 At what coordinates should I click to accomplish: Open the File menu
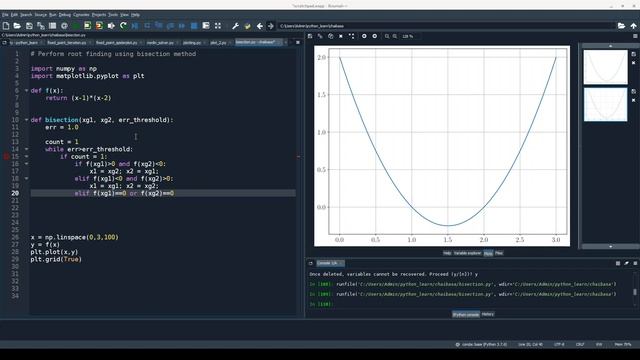pyautogui.click(x=5, y=15)
